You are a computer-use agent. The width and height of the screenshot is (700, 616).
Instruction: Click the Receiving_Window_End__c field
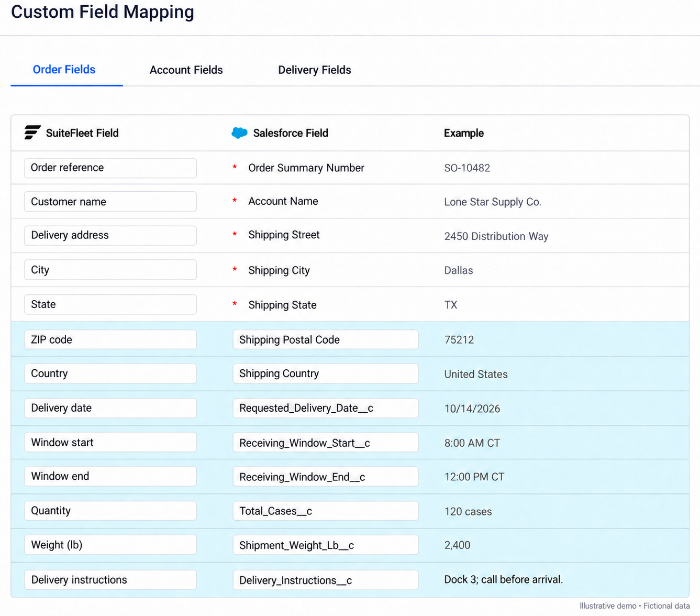326,477
